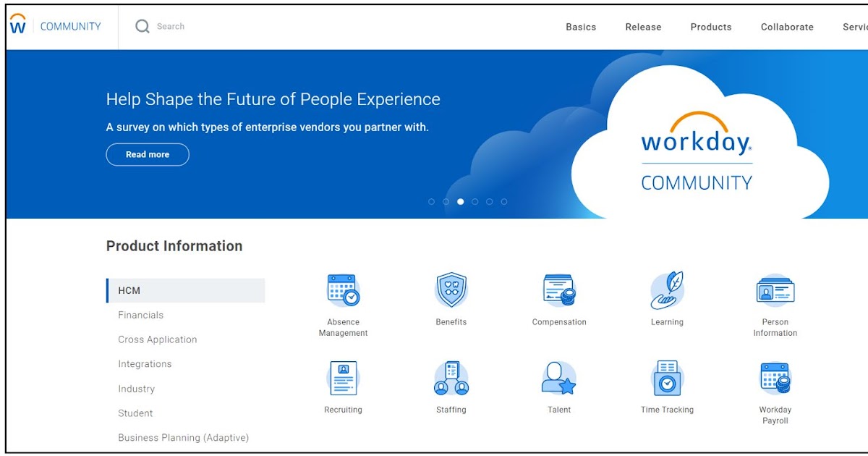Select the Benefits shield icon
This screenshot has width=868, height=456.
point(451,290)
